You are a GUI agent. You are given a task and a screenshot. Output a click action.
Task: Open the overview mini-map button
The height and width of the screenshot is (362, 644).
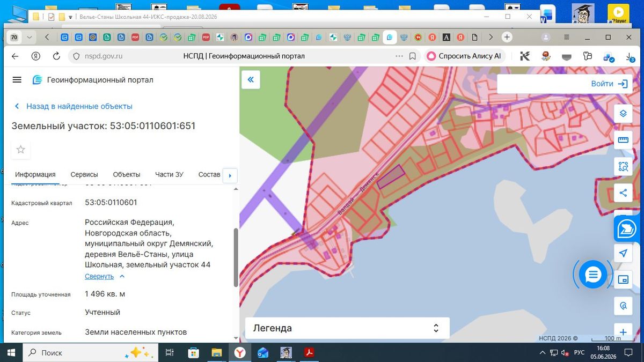623,279
